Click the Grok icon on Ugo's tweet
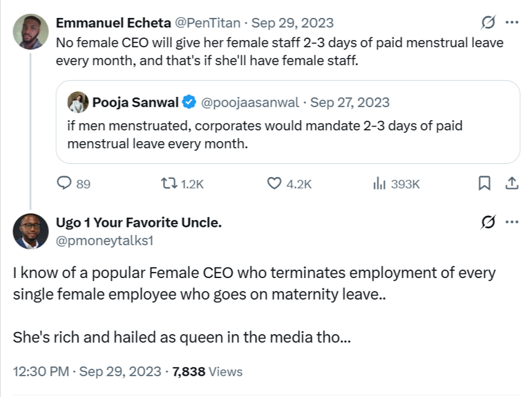The width and height of the screenshot is (532, 397). (486, 222)
